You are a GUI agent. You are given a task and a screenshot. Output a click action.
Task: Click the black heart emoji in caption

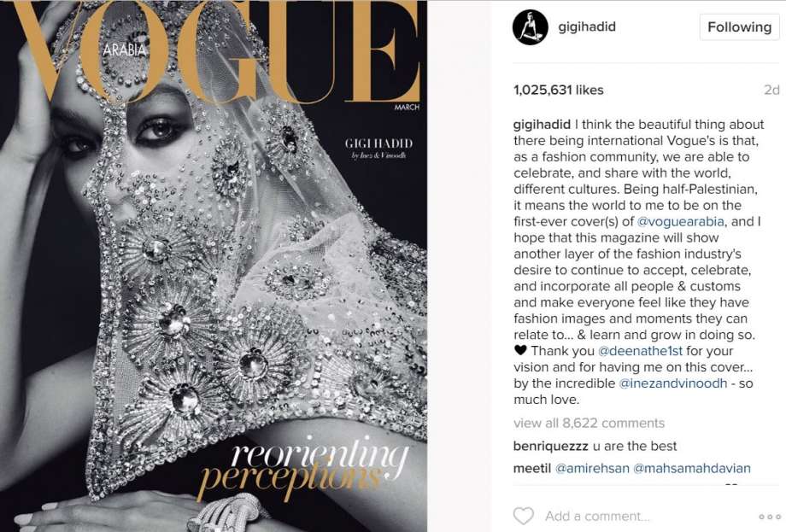pos(520,350)
